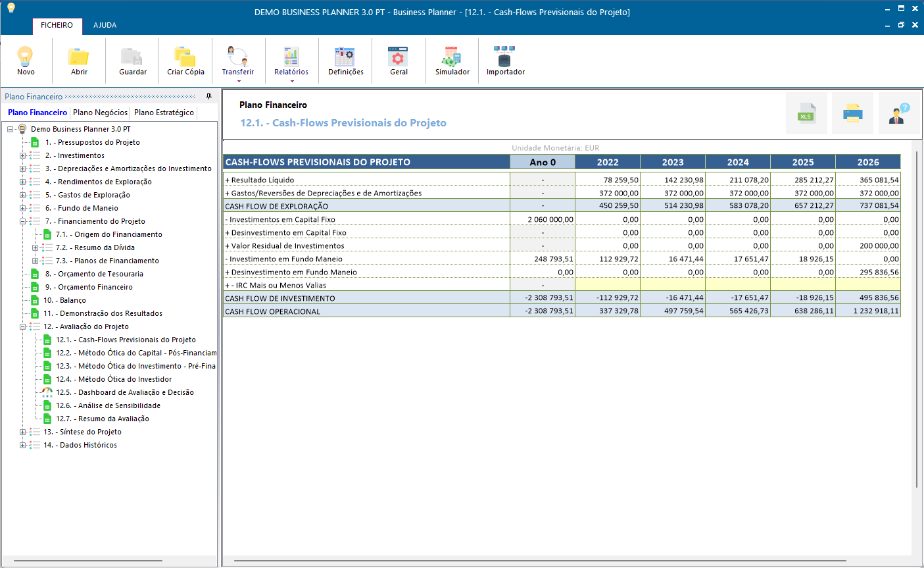
Task: Select the Plano Financeiro tab
Action: [37, 113]
